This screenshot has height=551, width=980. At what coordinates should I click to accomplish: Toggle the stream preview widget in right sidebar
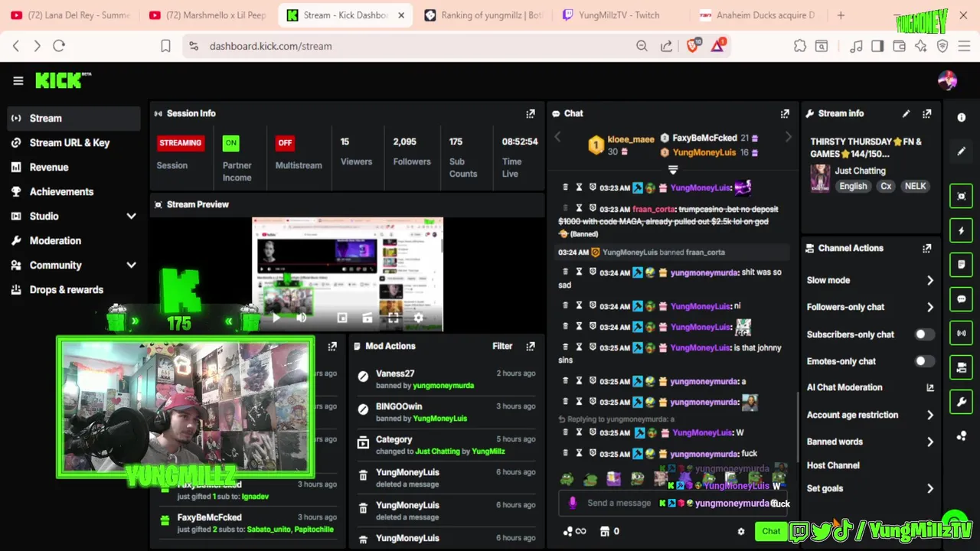[x=962, y=196]
